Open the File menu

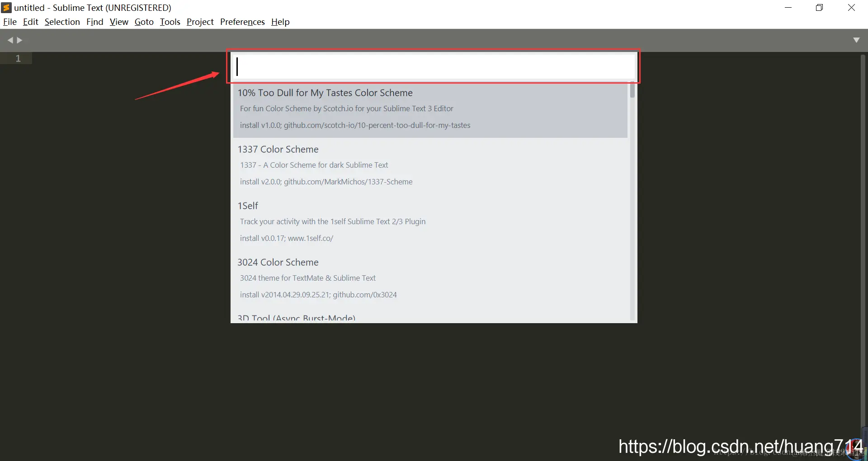coord(10,22)
